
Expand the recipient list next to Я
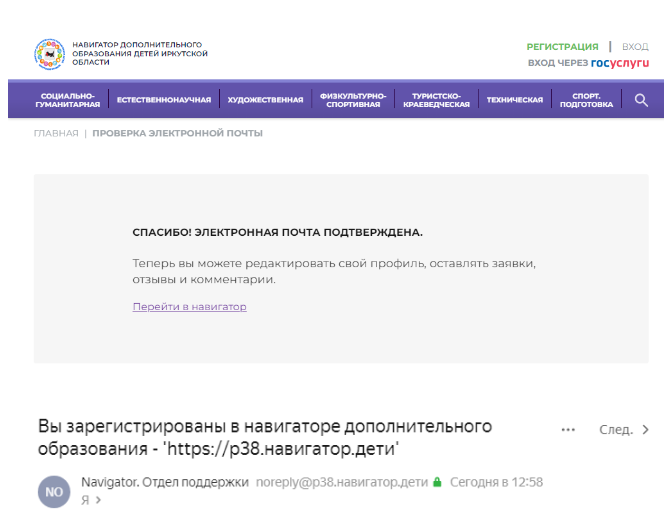tap(97, 499)
